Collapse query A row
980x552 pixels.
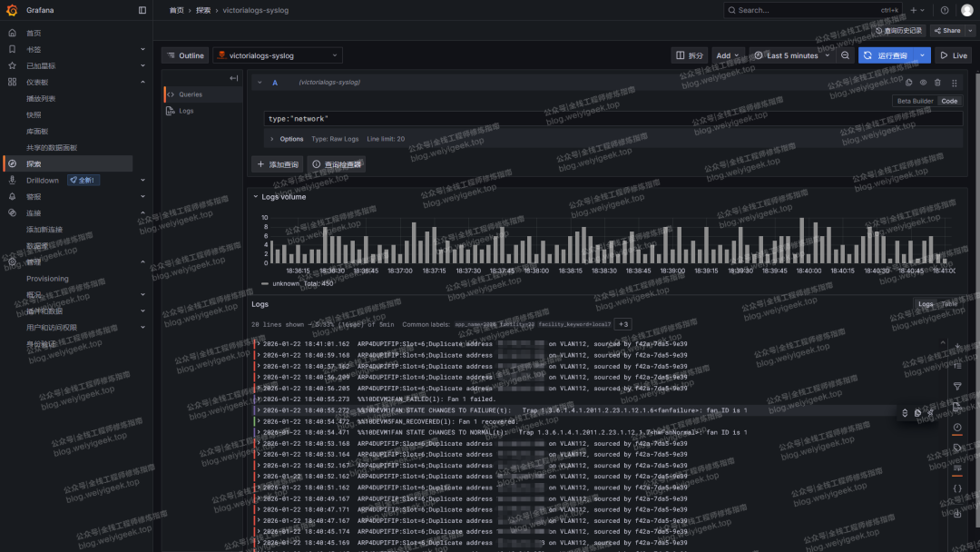(260, 83)
